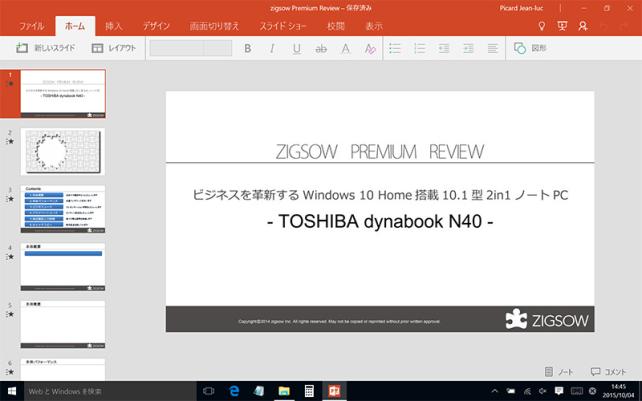Click the Windows 10 Home subtitle line
The width and height of the screenshot is (642, 401).
(380, 195)
